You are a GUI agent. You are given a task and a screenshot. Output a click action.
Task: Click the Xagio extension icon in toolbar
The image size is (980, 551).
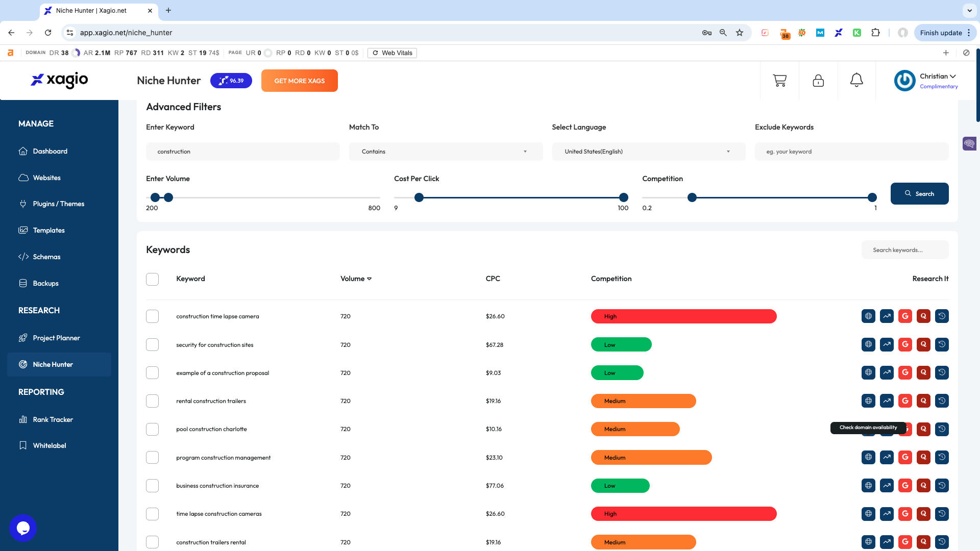(838, 33)
